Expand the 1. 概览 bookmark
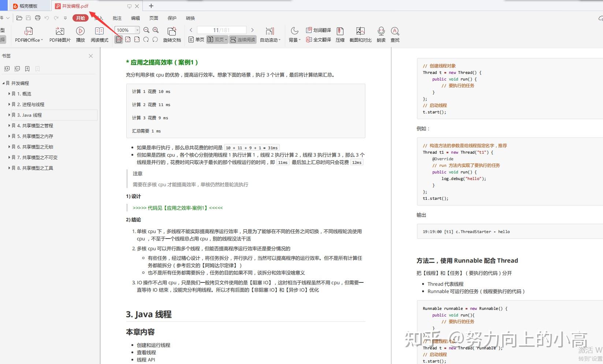Screen dimensions: 603x364 point(9,94)
